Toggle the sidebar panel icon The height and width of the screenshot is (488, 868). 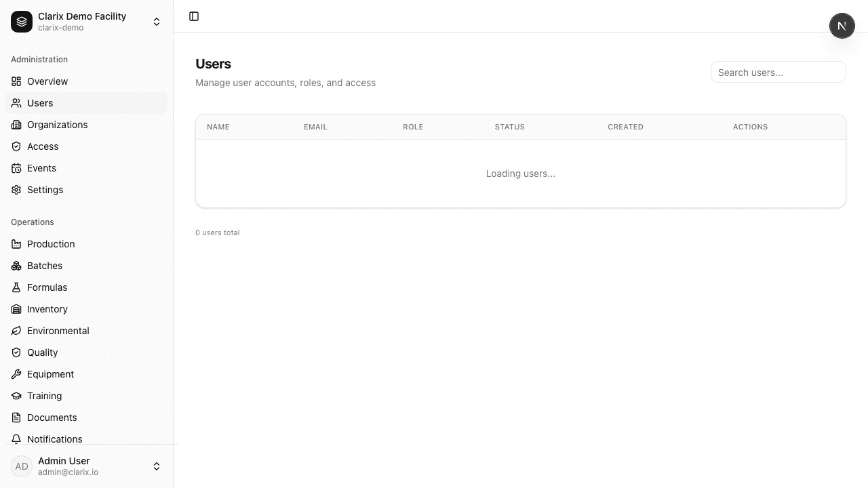coord(194,16)
